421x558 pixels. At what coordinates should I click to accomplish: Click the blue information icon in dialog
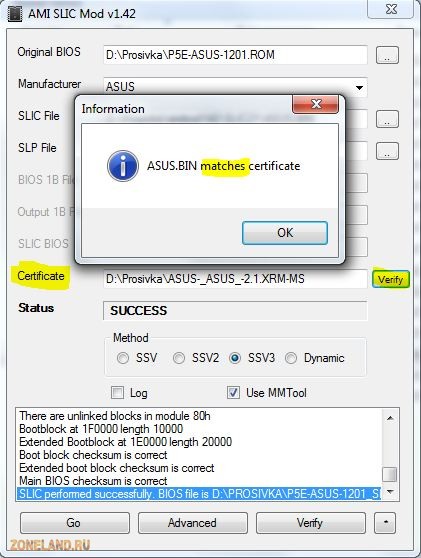(x=123, y=166)
